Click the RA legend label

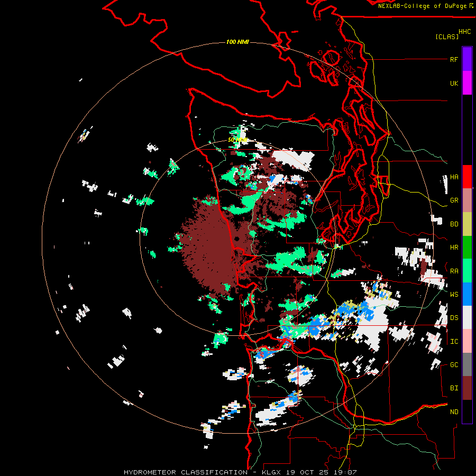(454, 271)
